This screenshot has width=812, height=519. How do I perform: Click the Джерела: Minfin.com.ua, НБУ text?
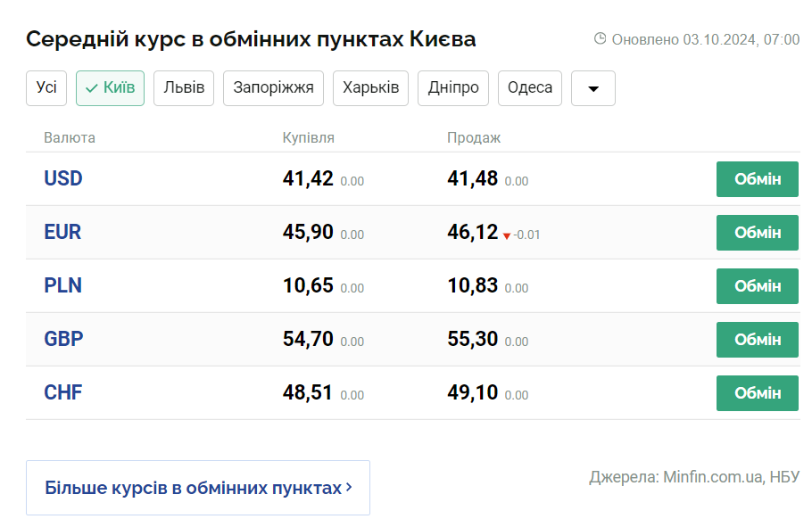pyautogui.click(x=694, y=476)
